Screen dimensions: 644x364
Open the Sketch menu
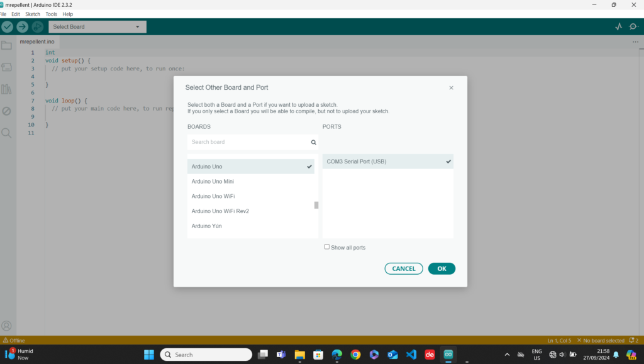click(33, 14)
